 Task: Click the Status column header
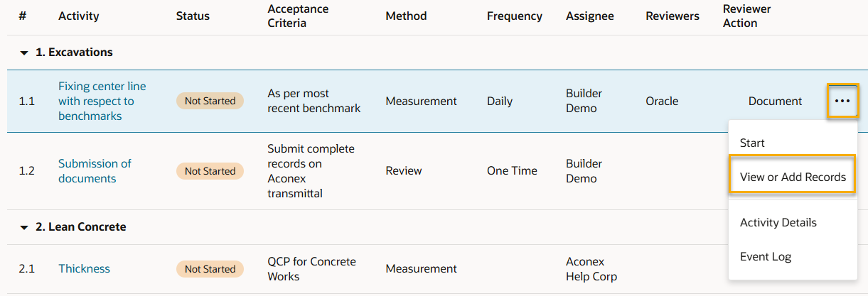pyautogui.click(x=193, y=16)
